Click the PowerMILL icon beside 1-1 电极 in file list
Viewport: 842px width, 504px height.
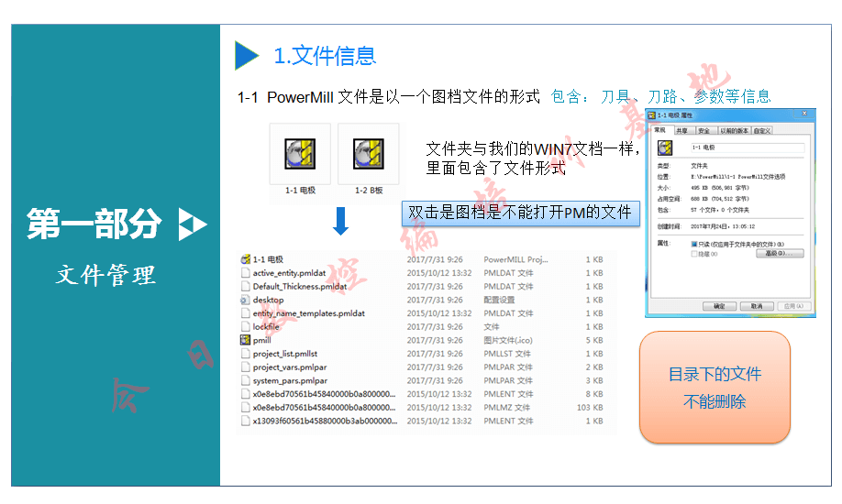point(246,259)
